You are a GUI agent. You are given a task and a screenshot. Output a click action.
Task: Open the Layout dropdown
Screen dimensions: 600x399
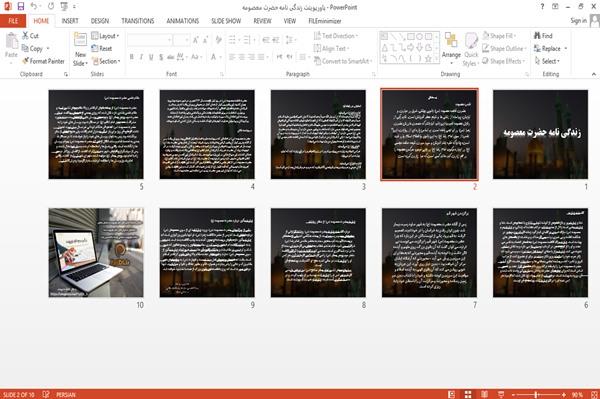point(105,36)
